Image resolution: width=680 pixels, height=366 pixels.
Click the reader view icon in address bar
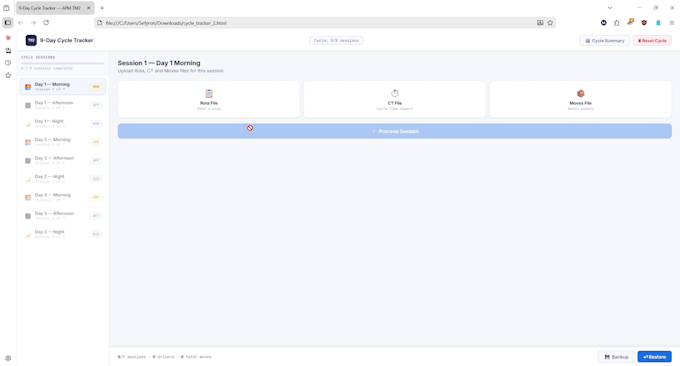tap(540, 23)
